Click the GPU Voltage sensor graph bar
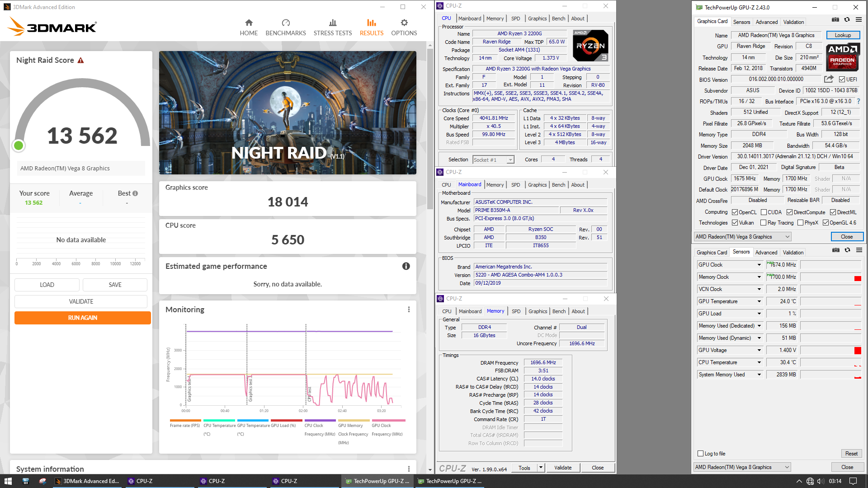The image size is (868, 488). click(x=831, y=350)
